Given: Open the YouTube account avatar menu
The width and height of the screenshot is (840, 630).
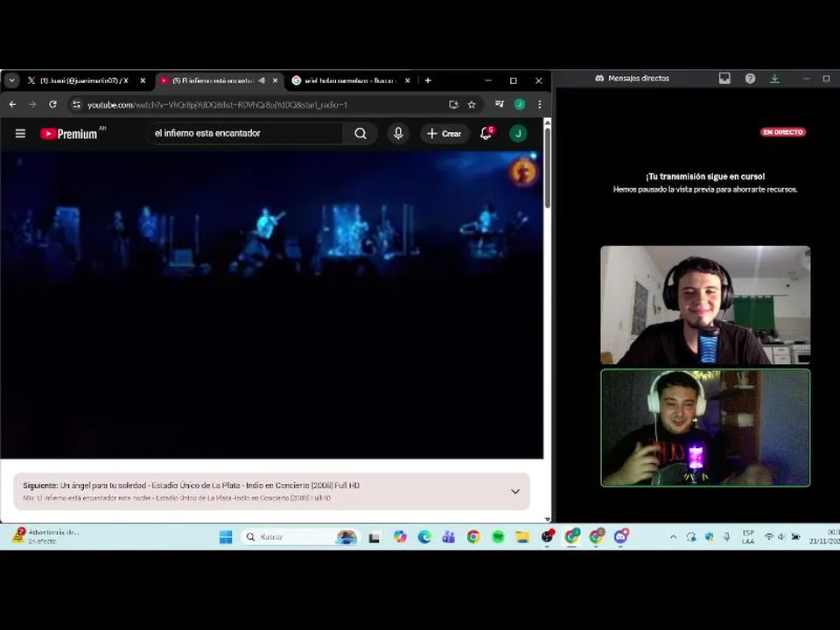Looking at the screenshot, I should tap(518, 133).
